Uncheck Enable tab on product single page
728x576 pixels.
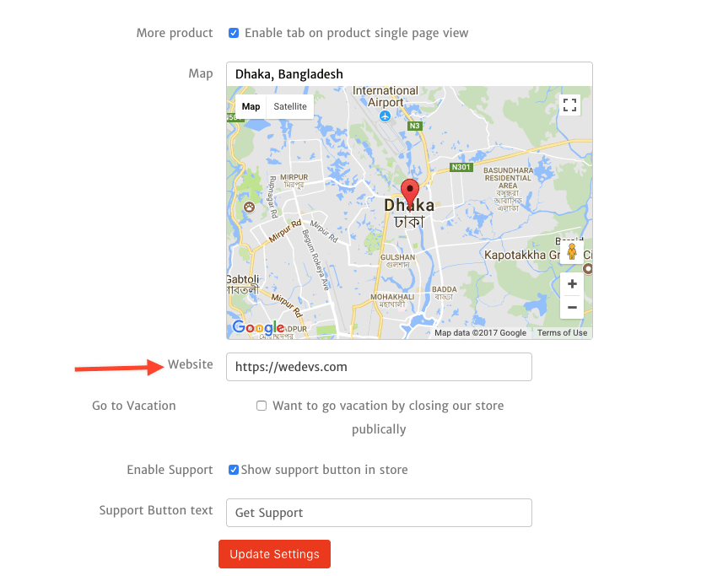click(x=234, y=33)
